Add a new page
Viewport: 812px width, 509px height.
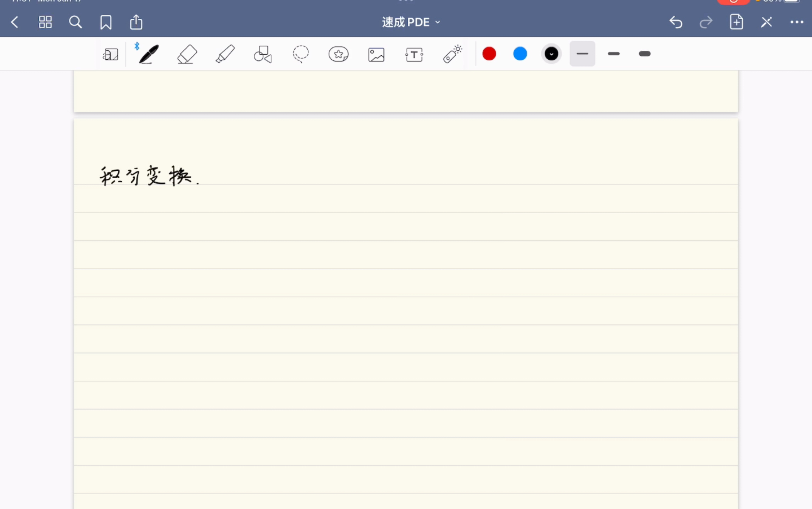coord(736,22)
